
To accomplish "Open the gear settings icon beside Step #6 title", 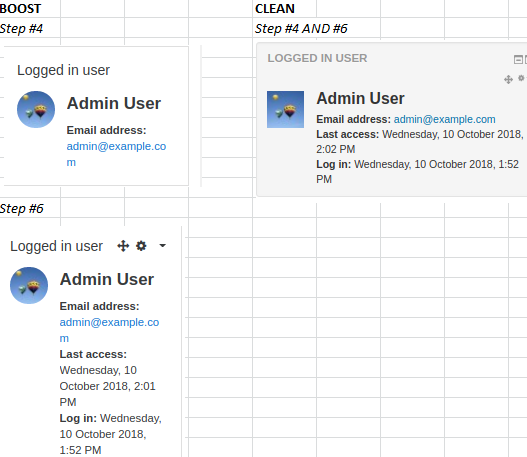I will point(141,246).
